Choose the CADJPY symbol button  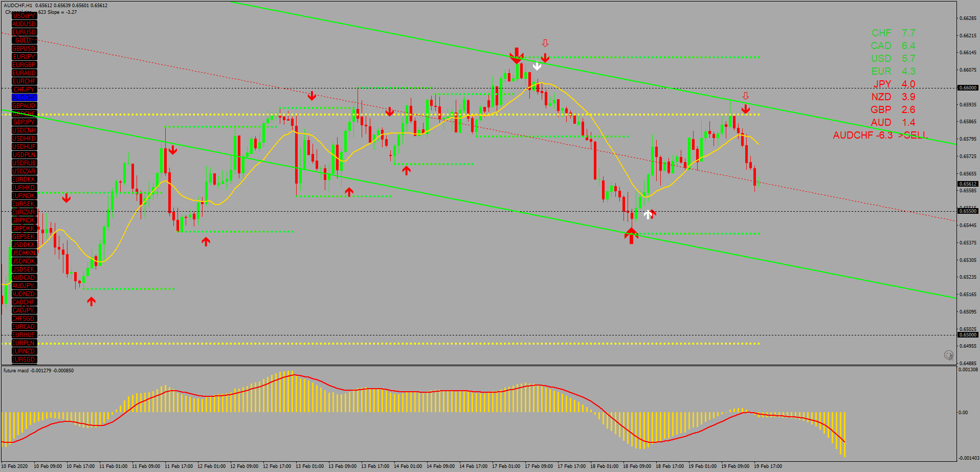pyautogui.click(x=25, y=310)
